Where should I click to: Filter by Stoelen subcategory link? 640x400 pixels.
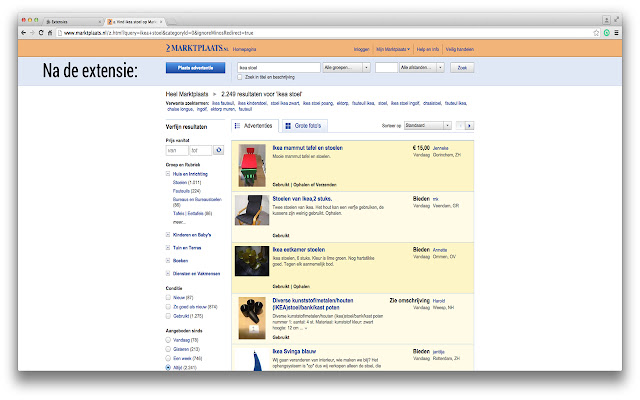(x=180, y=182)
